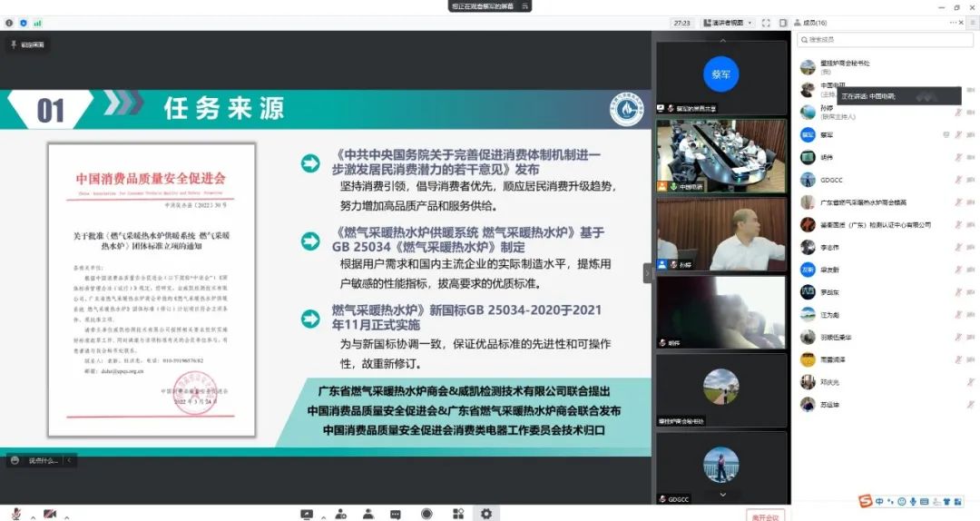
Task: Click the 27:23 meeting timer
Action: (x=681, y=23)
